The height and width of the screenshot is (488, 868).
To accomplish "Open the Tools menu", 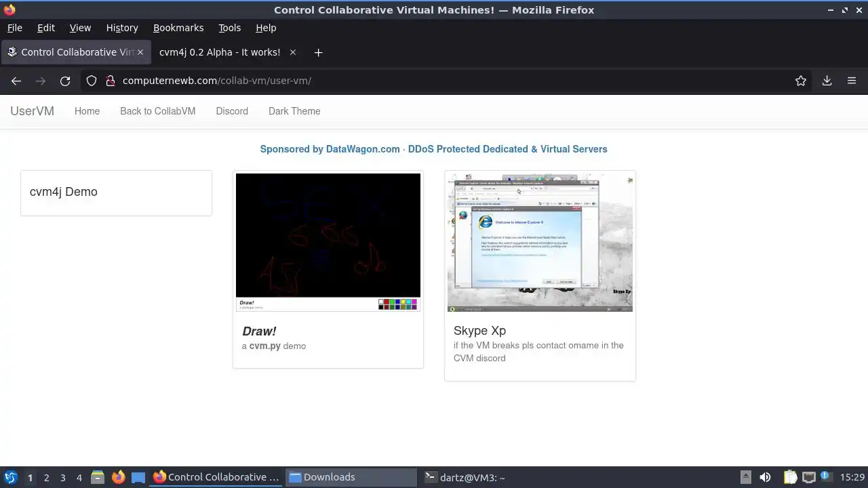I will point(230,28).
